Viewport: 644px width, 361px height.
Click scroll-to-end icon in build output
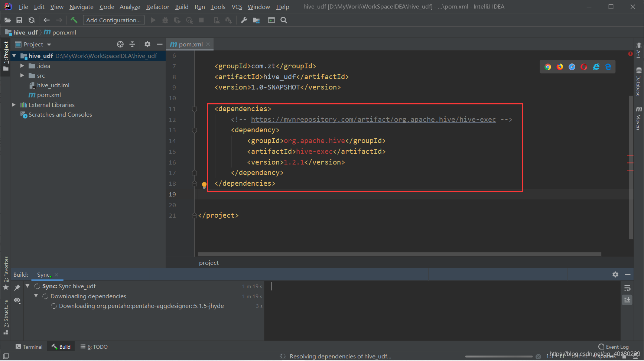point(627,300)
